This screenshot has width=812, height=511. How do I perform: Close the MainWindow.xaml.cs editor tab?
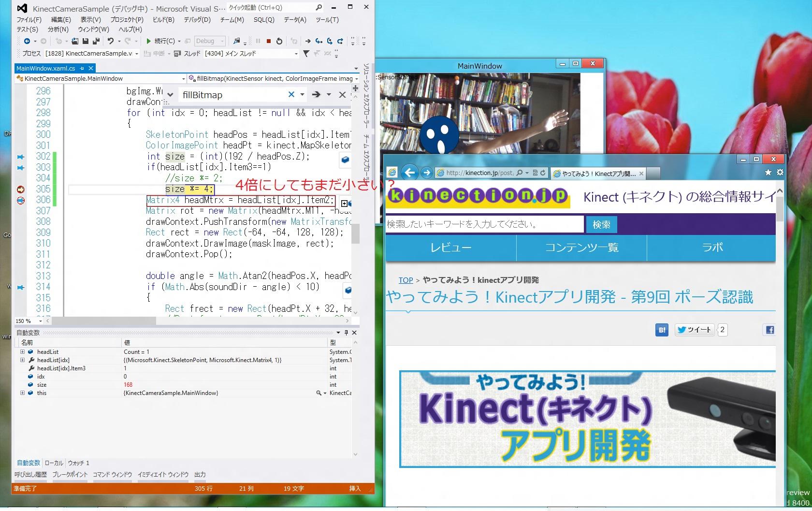90,68
